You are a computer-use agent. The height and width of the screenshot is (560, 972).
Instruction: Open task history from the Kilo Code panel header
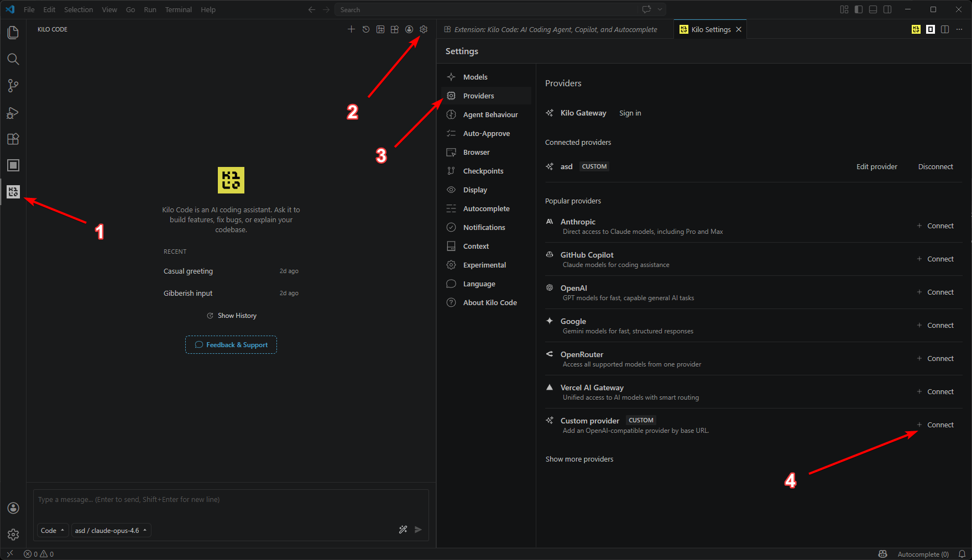tap(366, 29)
